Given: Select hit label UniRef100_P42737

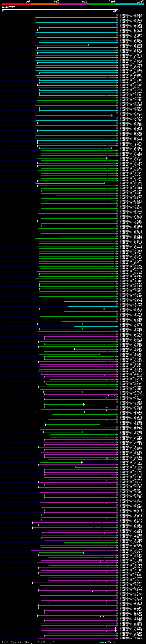Looking at the screenshot, I should [x=131, y=85].
